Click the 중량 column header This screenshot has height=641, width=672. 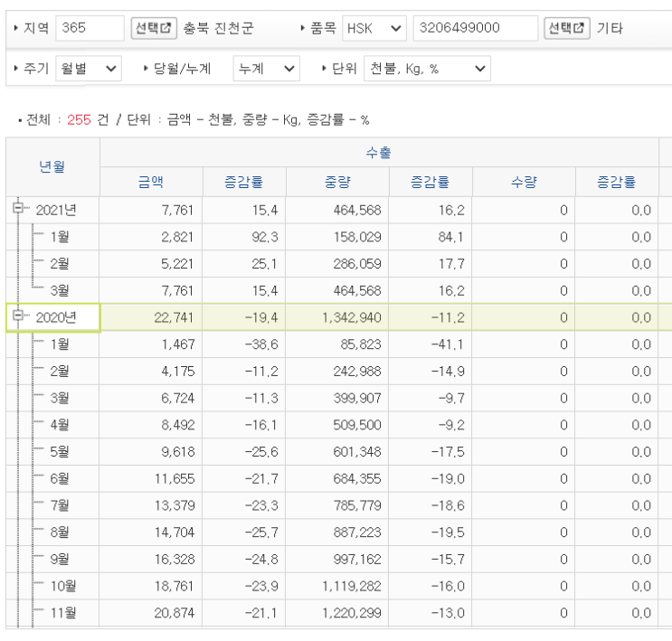point(337,182)
